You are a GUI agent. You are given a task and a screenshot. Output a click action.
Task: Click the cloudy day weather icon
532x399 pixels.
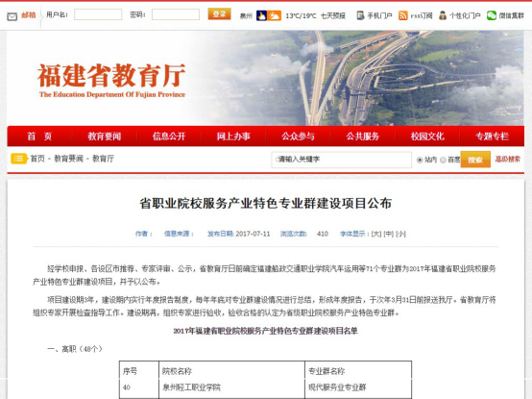pyautogui.click(x=274, y=15)
